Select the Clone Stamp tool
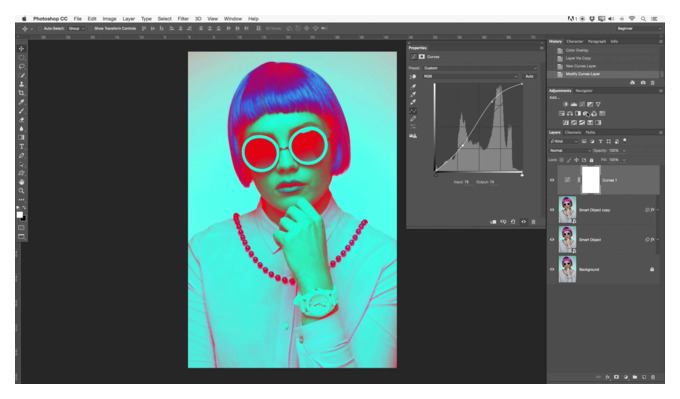Viewport: 680px width, 399px height. [x=21, y=85]
